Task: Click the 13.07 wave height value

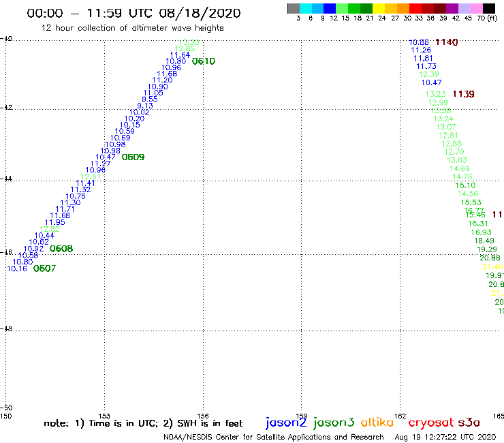Action: point(446,127)
